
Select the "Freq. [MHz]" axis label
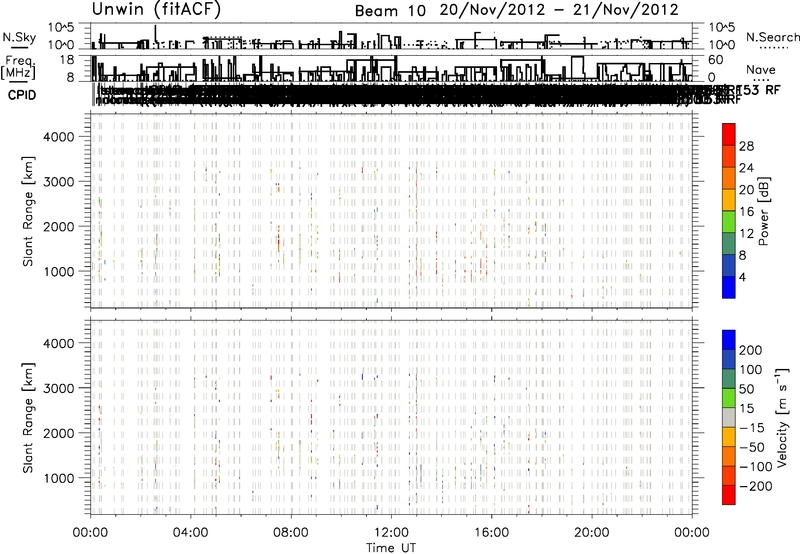[x=18, y=68]
